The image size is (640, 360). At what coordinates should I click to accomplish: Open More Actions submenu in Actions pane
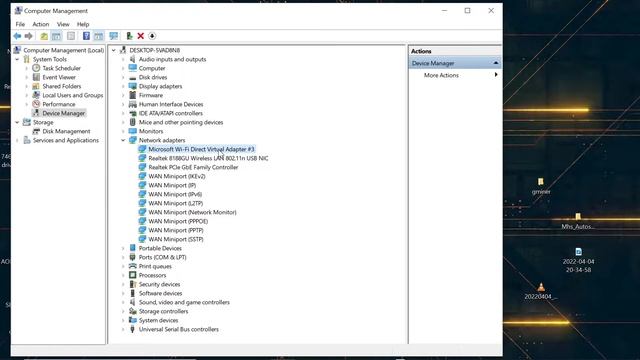pyautogui.click(x=441, y=75)
